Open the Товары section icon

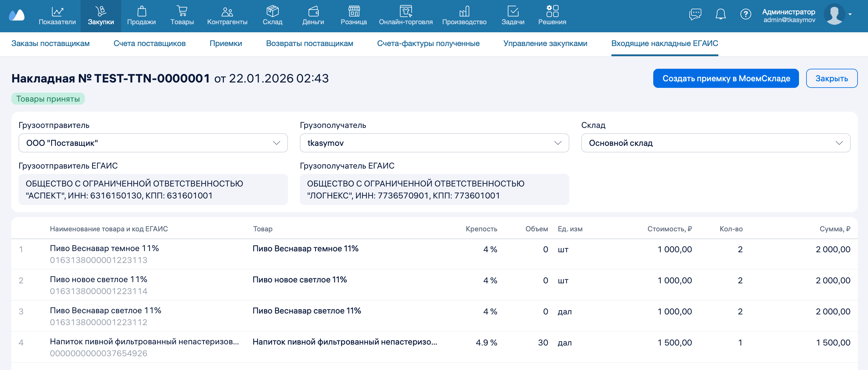[182, 11]
